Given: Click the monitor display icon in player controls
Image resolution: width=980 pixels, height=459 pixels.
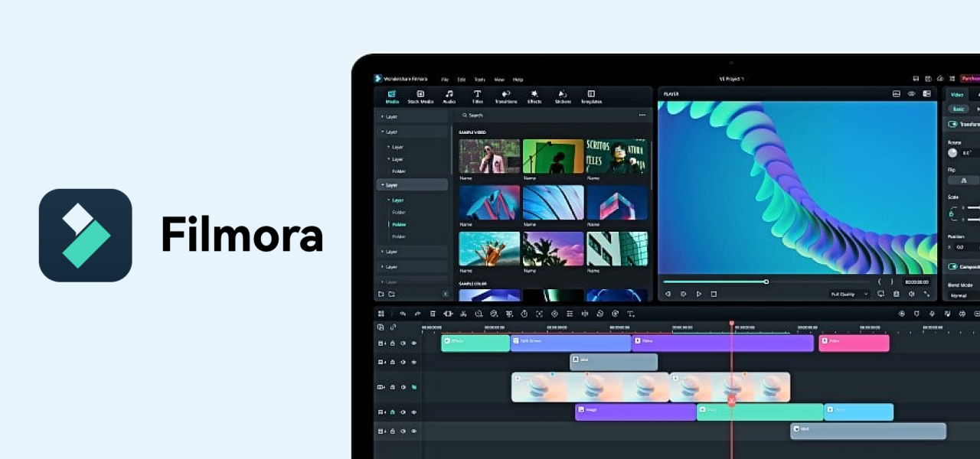Looking at the screenshot, I should [x=880, y=294].
